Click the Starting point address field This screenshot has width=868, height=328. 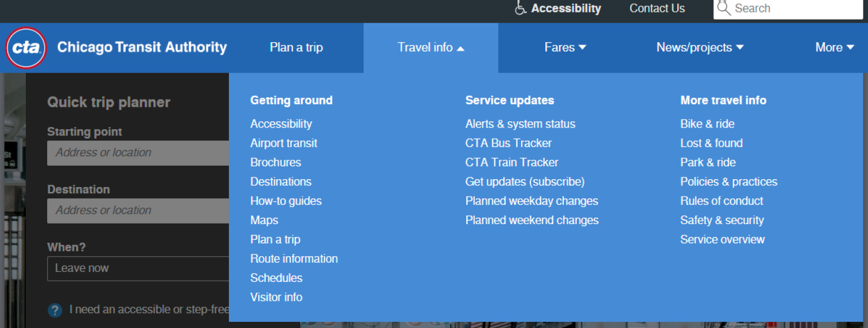click(139, 153)
